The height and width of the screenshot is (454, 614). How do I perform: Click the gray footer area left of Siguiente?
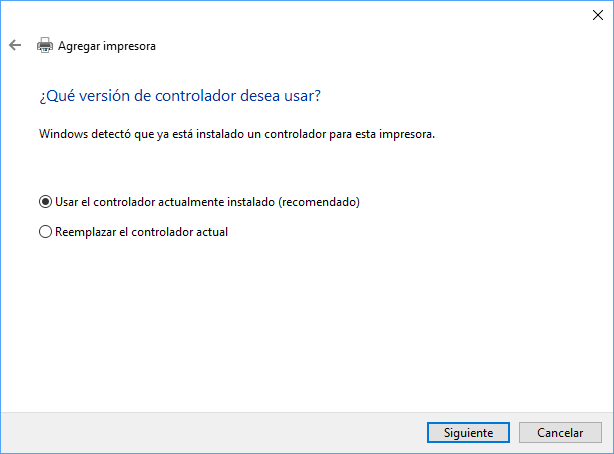[x=200, y=433]
